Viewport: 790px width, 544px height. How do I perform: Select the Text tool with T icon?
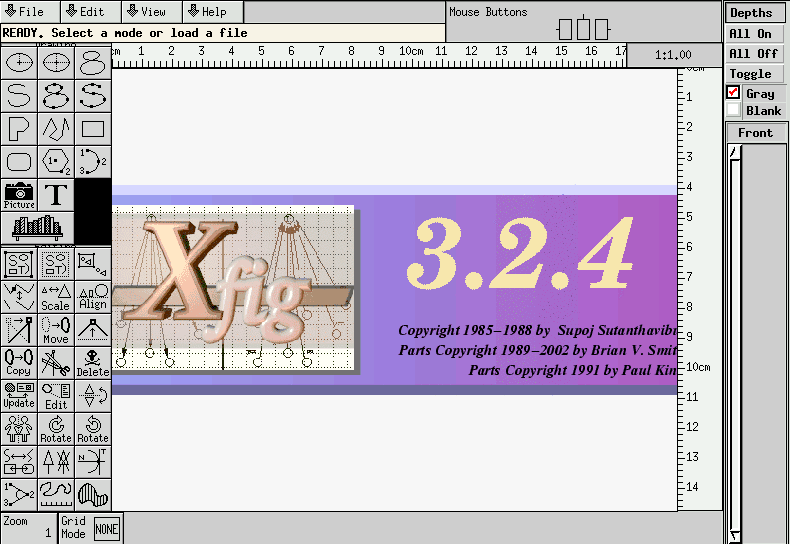[57, 195]
